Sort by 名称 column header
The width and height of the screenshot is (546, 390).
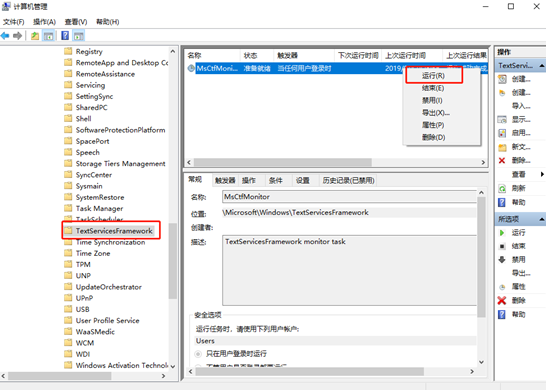click(212, 55)
